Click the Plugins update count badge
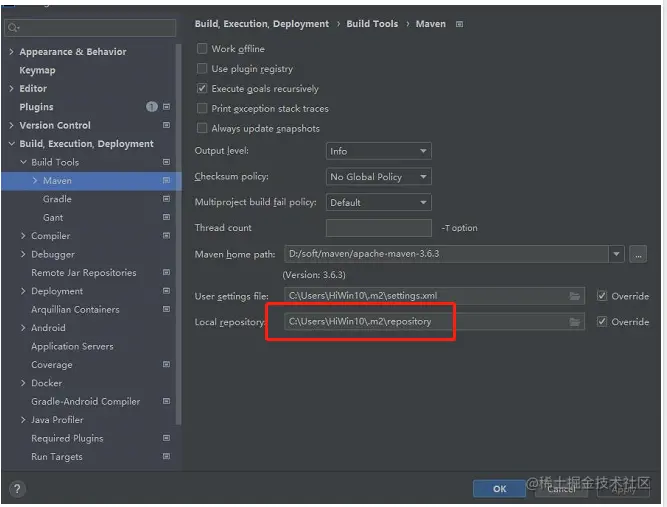This screenshot has width=667, height=507. click(x=152, y=107)
